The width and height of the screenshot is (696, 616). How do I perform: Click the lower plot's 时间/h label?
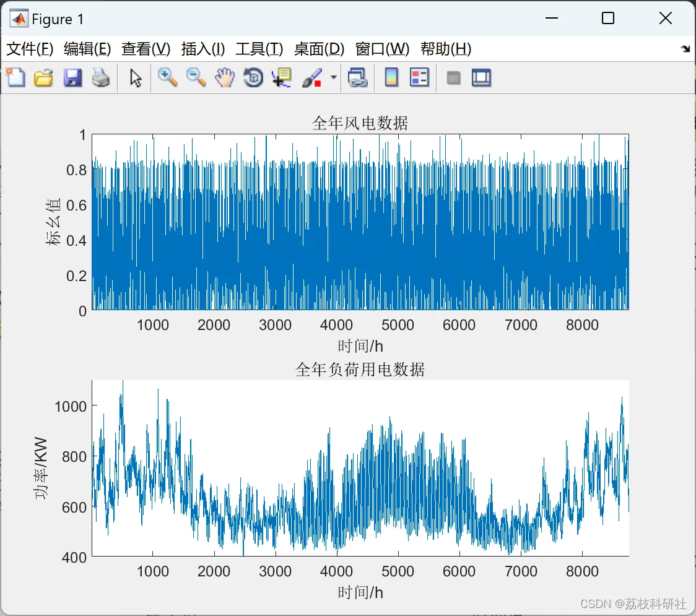(360, 592)
